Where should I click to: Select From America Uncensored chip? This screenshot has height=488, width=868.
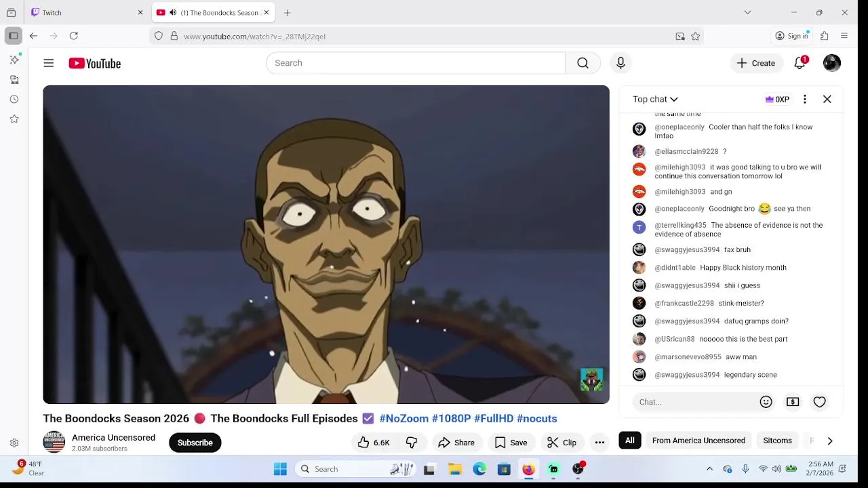click(x=698, y=441)
